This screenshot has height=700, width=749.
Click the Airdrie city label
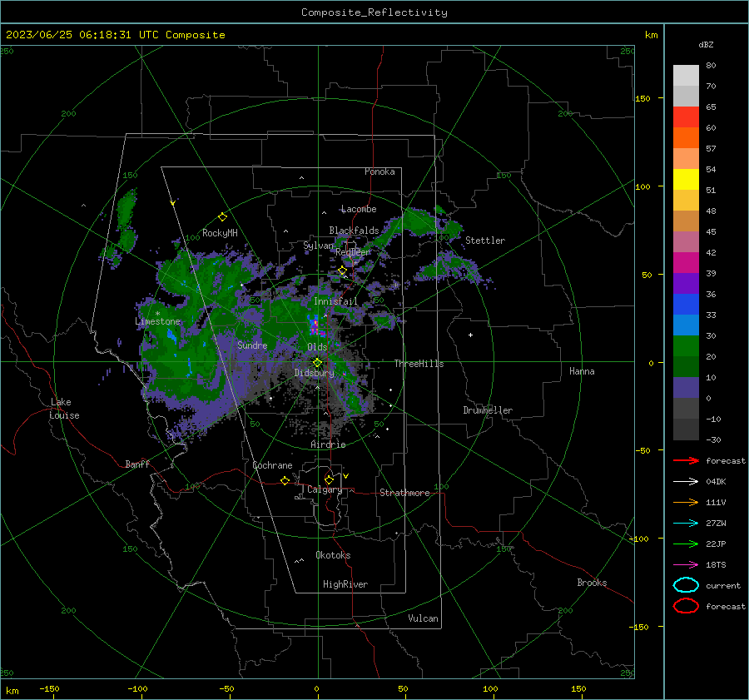(328, 444)
